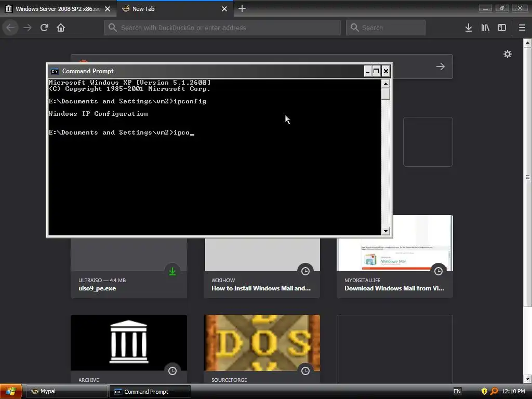Click the search go arrow on New Tab page
Image resolution: width=532 pixels, height=399 pixels.
pos(441,66)
